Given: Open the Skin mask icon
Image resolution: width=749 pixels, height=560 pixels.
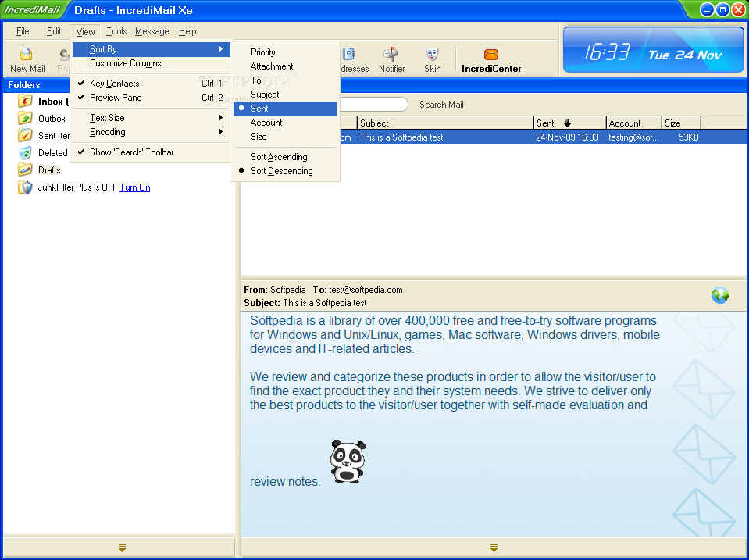Looking at the screenshot, I should (433, 54).
